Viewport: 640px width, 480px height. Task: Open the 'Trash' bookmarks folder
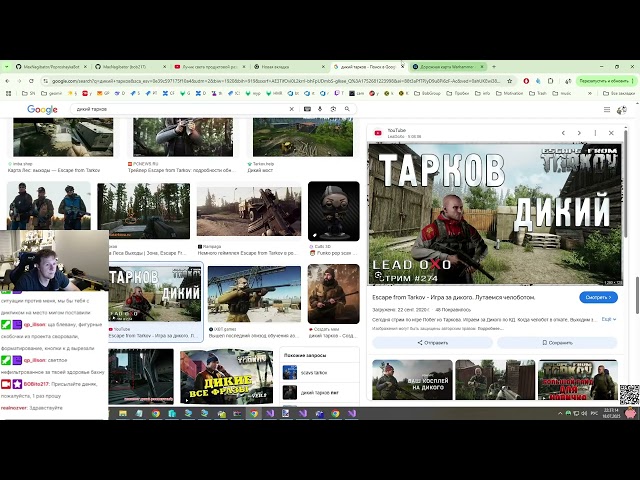538,93
